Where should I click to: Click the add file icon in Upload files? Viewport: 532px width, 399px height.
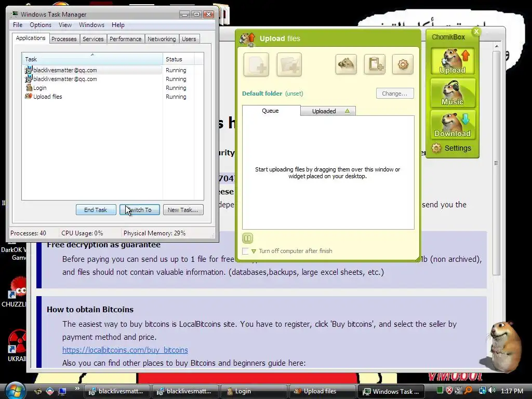click(x=256, y=64)
